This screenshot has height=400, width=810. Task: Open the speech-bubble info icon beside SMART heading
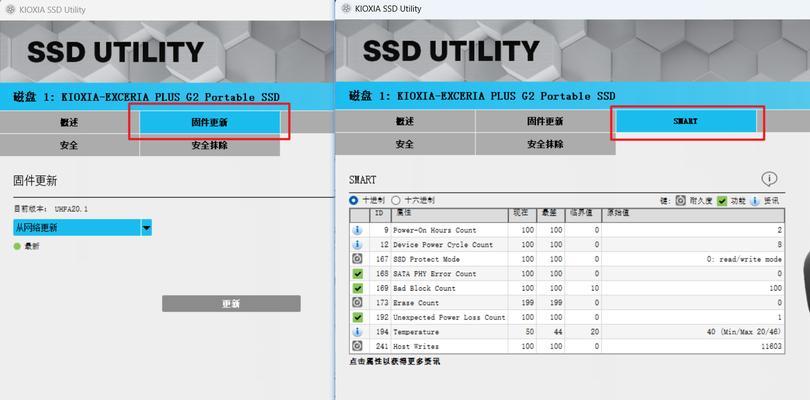pyautogui.click(x=769, y=179)
